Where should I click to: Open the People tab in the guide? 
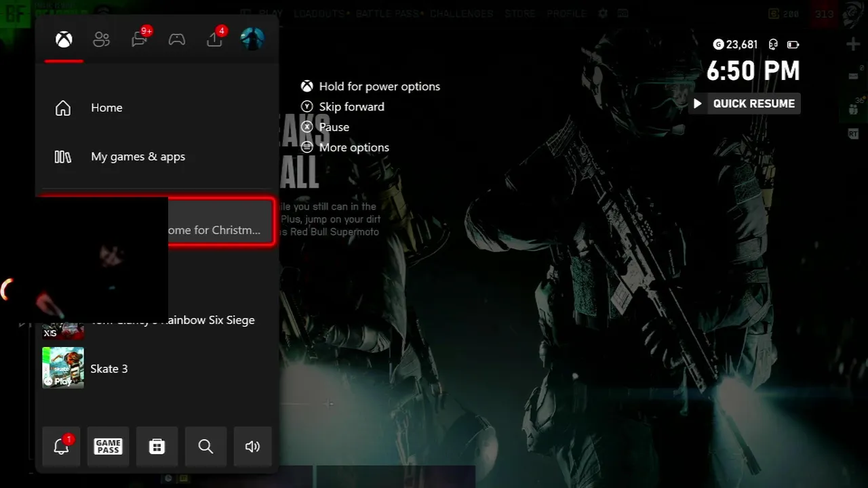click(101, 39)
